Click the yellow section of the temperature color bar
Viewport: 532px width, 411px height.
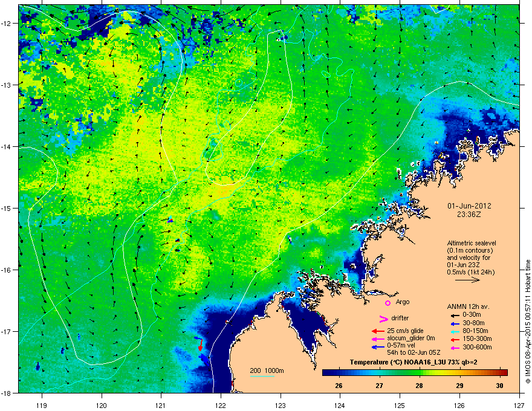pyautogui.click(x=441, y=373)
